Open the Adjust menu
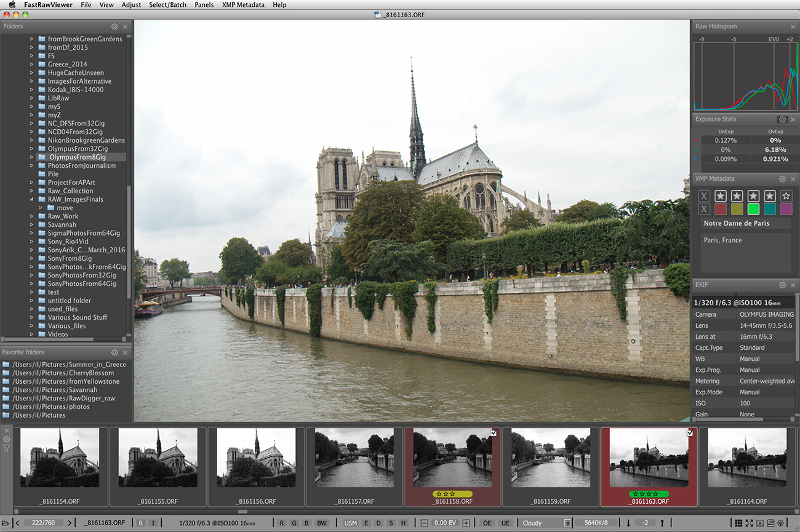Screen dimensions: 800x532 pyautogui.click(x=131, y=5)
